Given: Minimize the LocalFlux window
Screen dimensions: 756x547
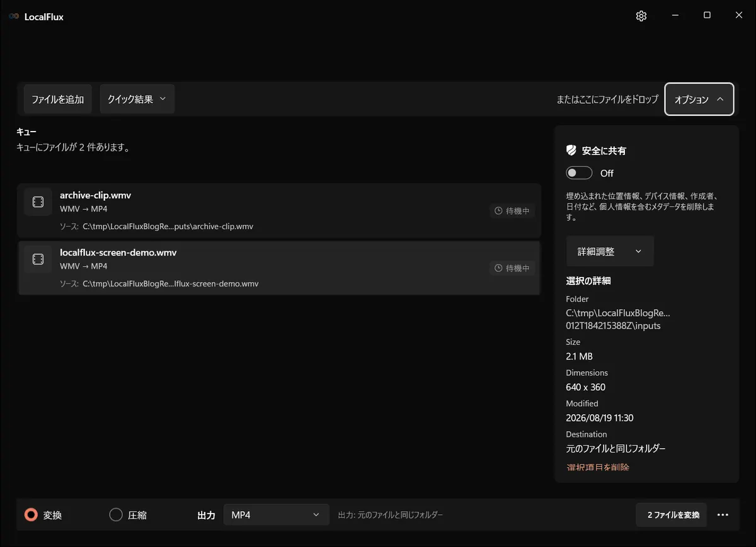Looking at the screenshot, I should click(x=675, y=16).
